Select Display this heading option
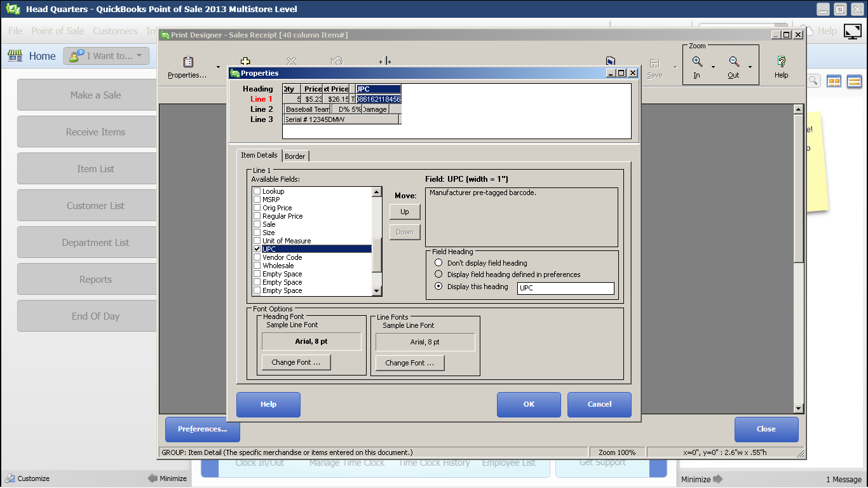 click(438, 287)
